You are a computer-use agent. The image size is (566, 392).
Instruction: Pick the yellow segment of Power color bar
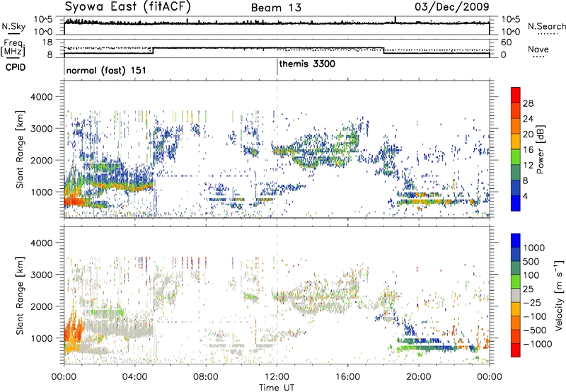(516, 141)
